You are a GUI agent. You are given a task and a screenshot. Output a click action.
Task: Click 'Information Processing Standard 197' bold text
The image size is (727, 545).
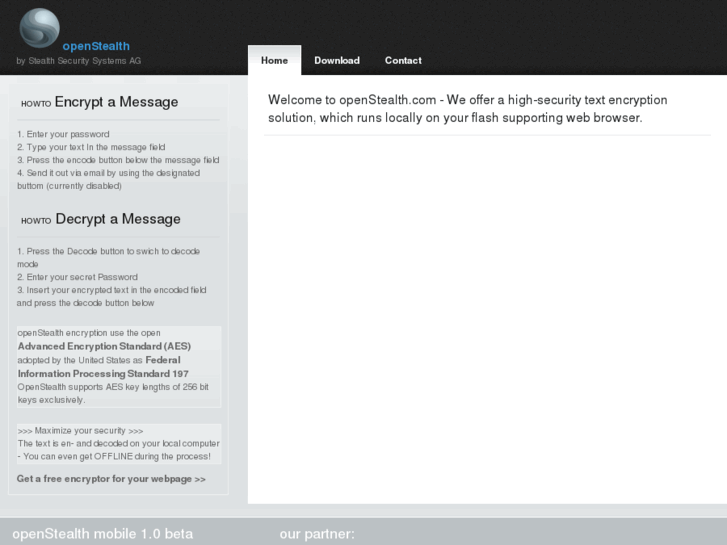[x=103, y=374]
